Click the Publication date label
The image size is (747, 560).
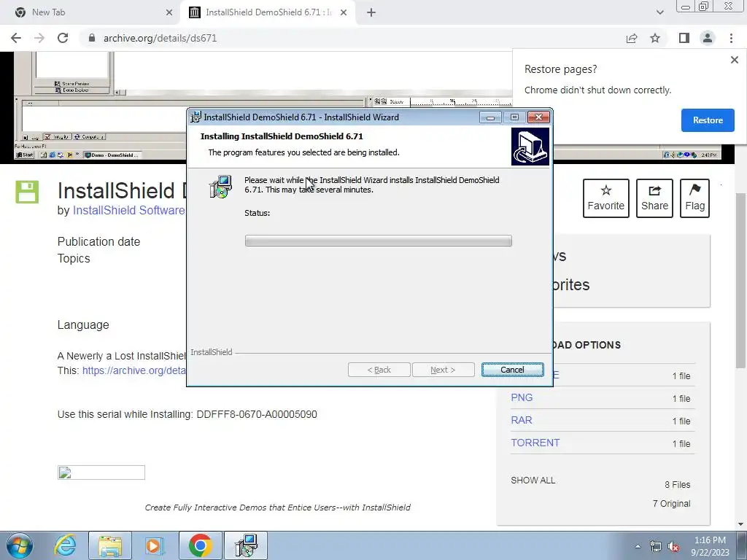point(98,241)
